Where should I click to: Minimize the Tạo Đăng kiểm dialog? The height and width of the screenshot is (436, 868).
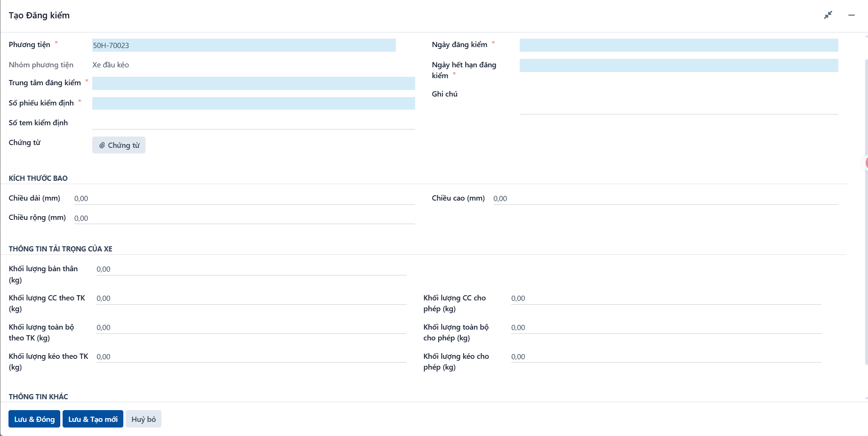click(x=852, y=15)
